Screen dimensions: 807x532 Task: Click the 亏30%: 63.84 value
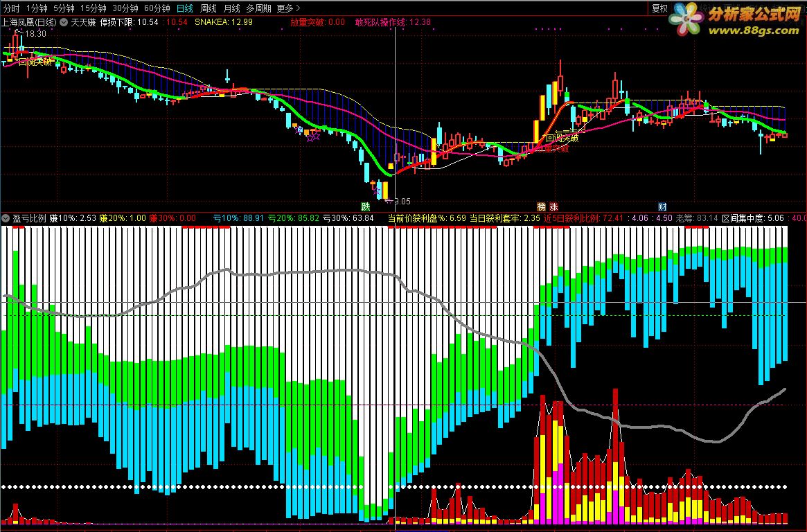[348, 218]
